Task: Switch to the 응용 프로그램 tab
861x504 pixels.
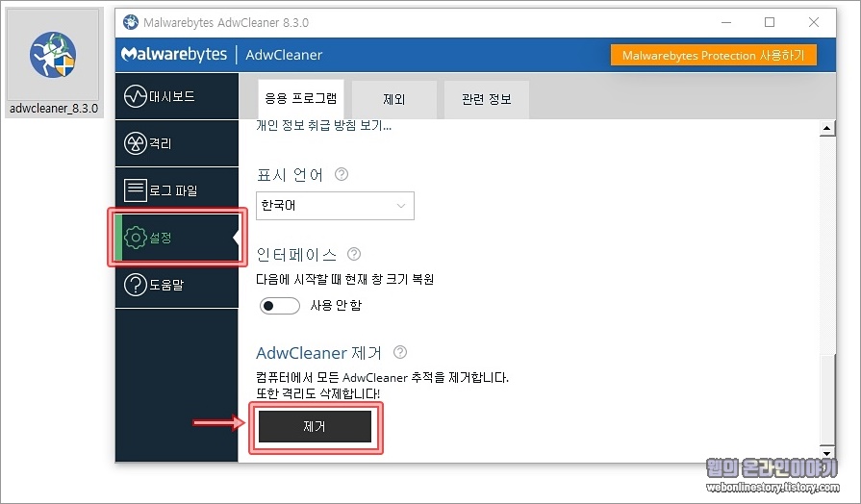Action: click(300, 99)
